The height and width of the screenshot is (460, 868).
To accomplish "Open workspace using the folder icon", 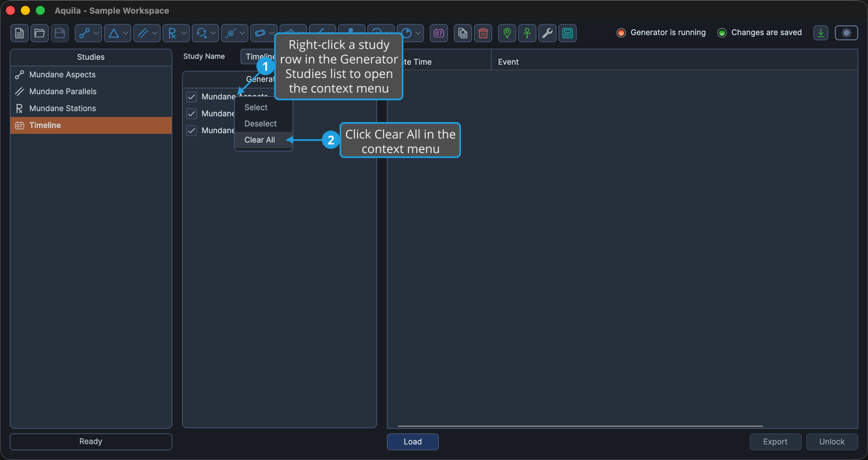I will tap(40, 33).
